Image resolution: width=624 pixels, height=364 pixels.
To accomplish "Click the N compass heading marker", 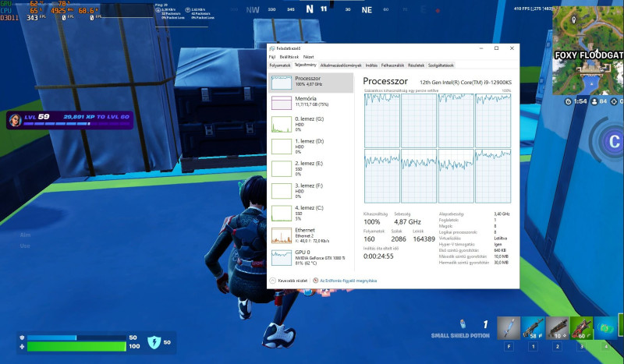I will click(310, 9).
